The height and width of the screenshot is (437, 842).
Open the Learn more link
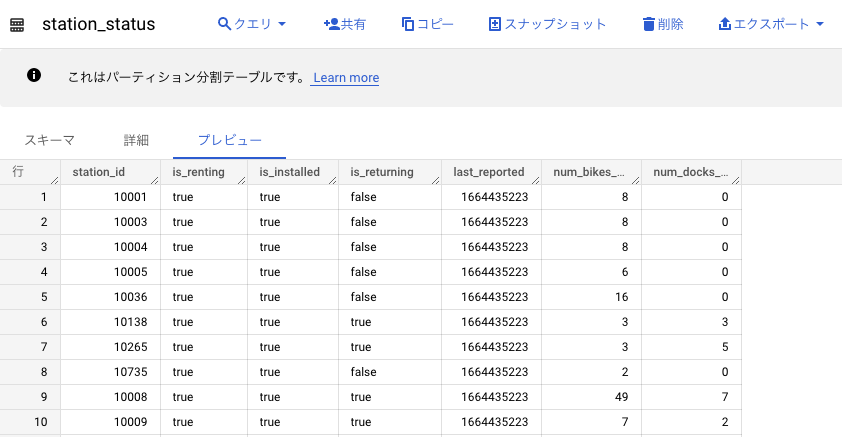click(x=346, y=78)
